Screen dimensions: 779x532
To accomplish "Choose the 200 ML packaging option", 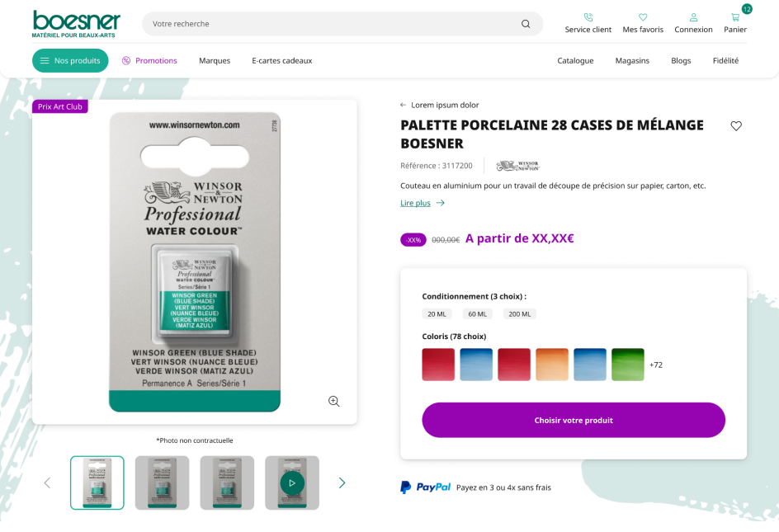I will [520, 314].
